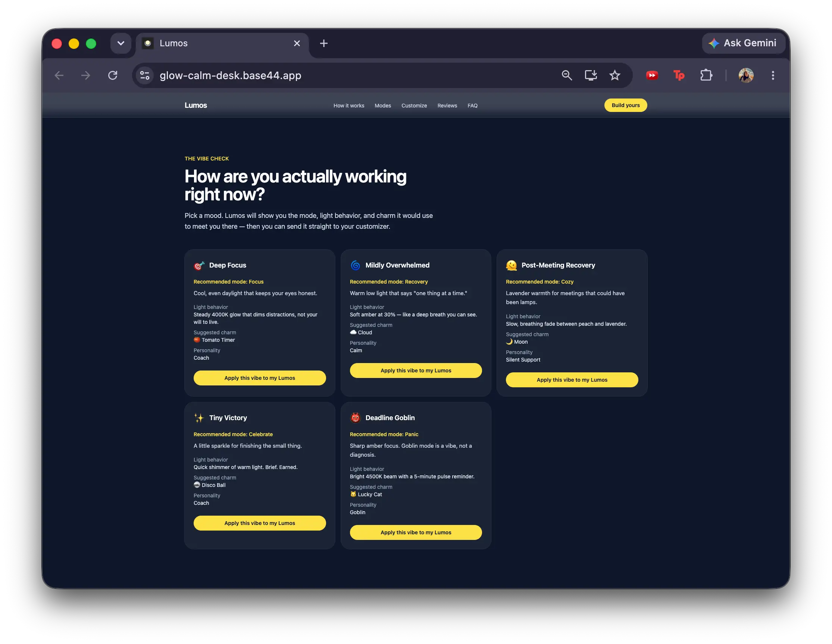
Task: Click the install app icon
Action: tap(591, 75)
